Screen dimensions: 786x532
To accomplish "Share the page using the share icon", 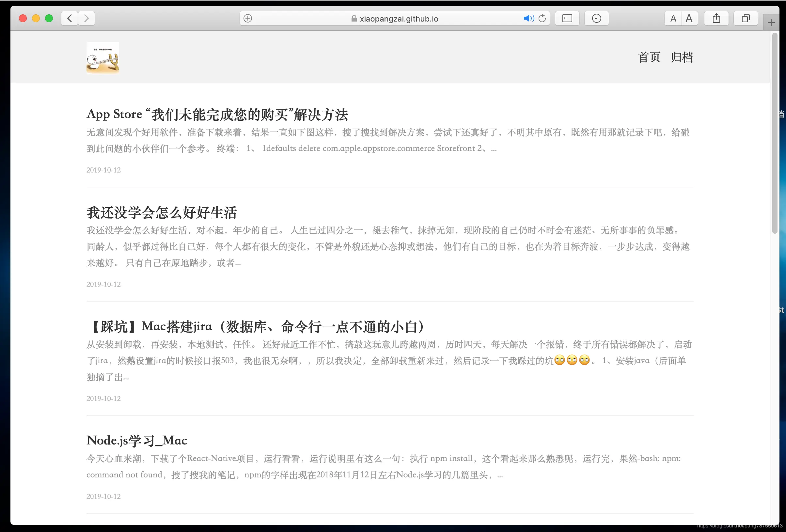I will (716, 18).
